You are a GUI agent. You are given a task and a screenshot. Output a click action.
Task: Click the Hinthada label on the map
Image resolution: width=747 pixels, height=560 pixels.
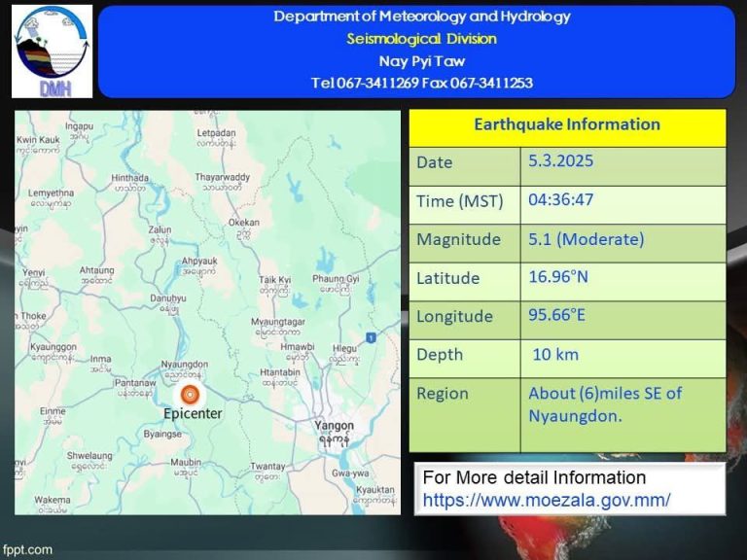(x=130, y=179)
